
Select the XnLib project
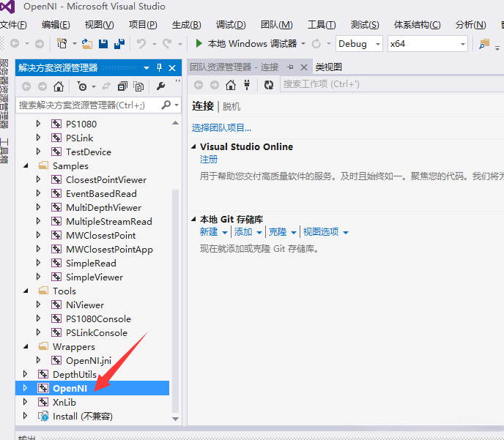click(64, 403)
